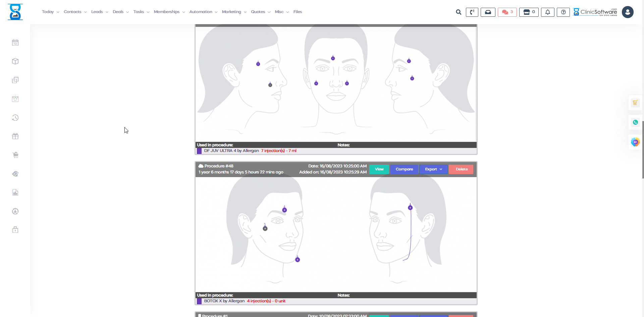Open the global search
This screenshot has height=317, width=644.
pos(458,12)
